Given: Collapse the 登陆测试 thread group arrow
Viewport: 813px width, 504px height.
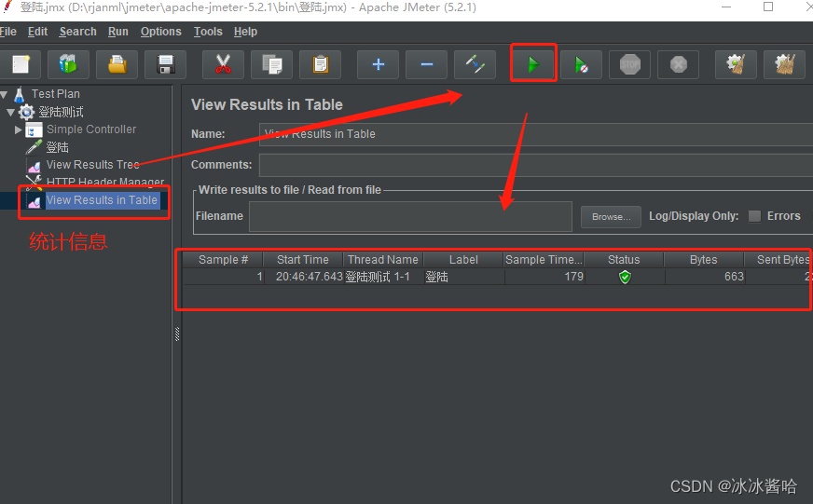Looking at the screenshot, I should [11, 113].
